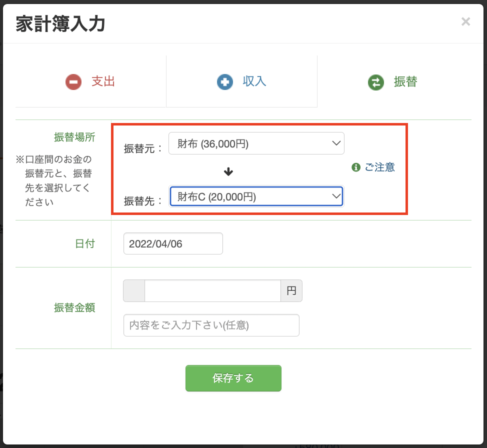487x448 pixels.
Task: Click the info icon beside ご注意
Action: (x=356, y=167)
